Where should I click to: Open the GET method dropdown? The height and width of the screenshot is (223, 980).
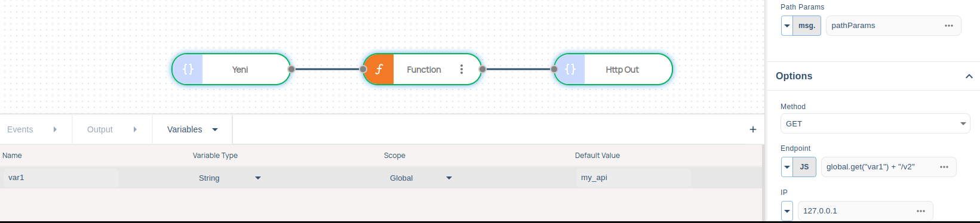click(x=875, y=123)
